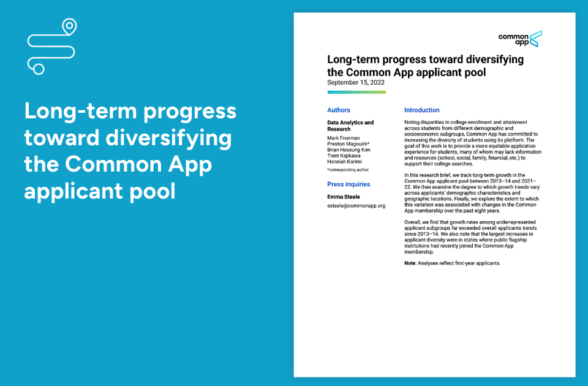Click the 'Press inquiries' heading
Image resolution: width=588 pixels, height=386 pixels.
(x=349, y=184)
